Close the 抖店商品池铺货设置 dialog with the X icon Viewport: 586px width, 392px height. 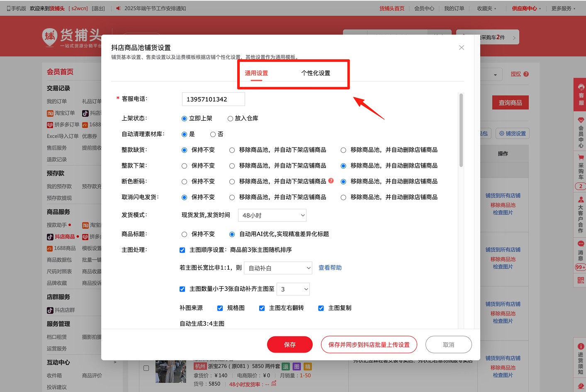pyautogui.click(x=462, y=48)
